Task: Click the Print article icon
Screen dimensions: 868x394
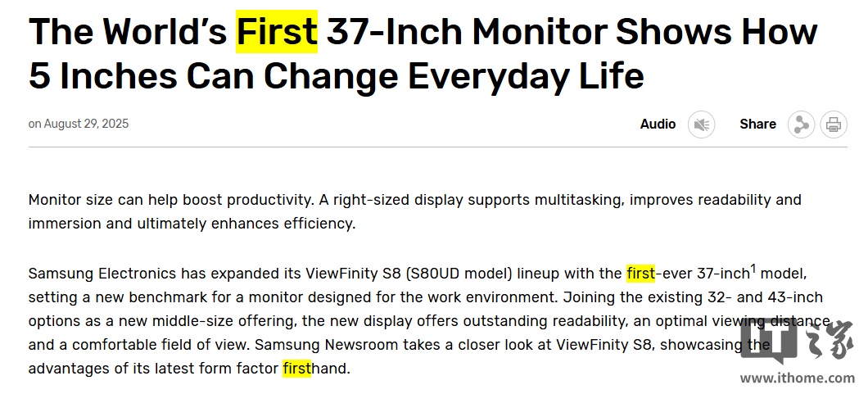Action: 834,125
